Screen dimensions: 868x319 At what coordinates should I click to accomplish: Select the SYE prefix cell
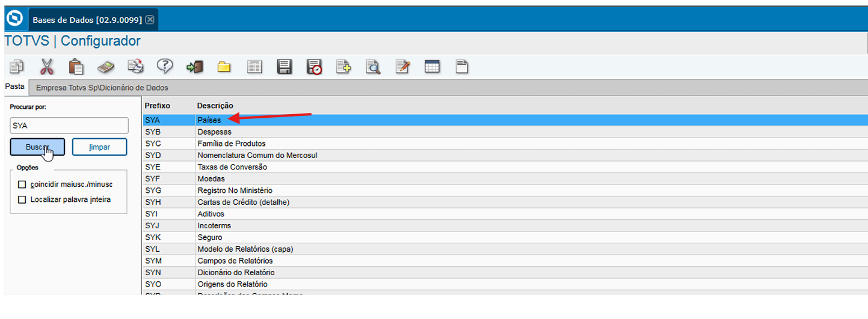coord(169,167)
